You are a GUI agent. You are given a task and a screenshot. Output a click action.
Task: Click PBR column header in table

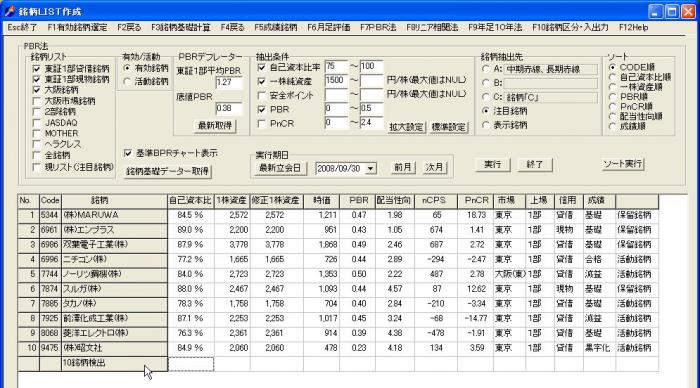click(x=358, y=201)
